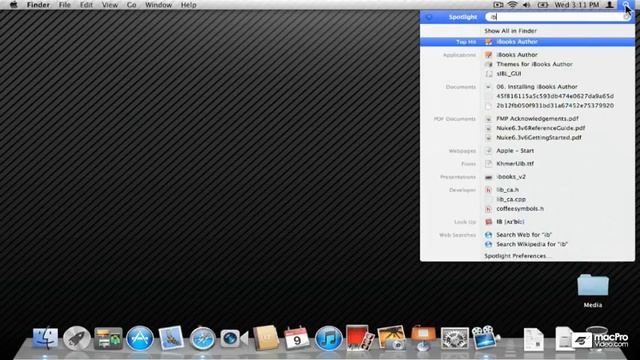Select the lib_ca.cpp developer result

527,199
